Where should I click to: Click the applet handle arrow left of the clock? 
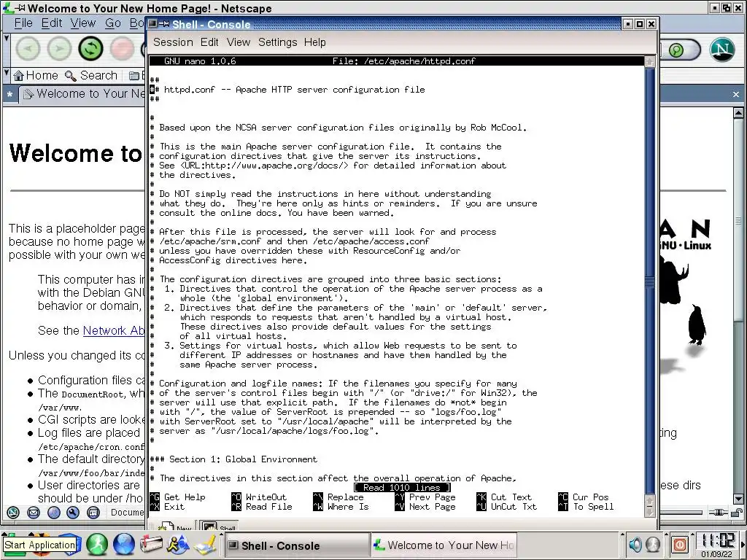(693, 534)
